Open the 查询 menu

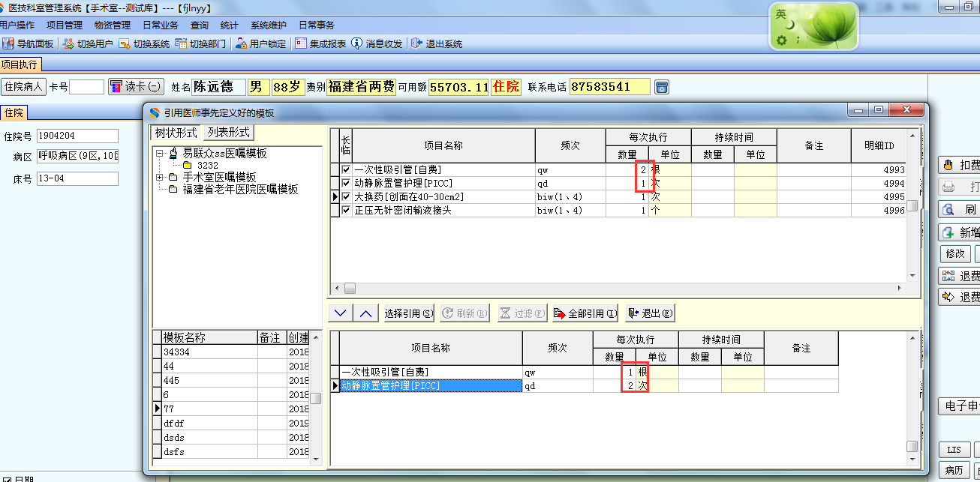tap(200, 25)
